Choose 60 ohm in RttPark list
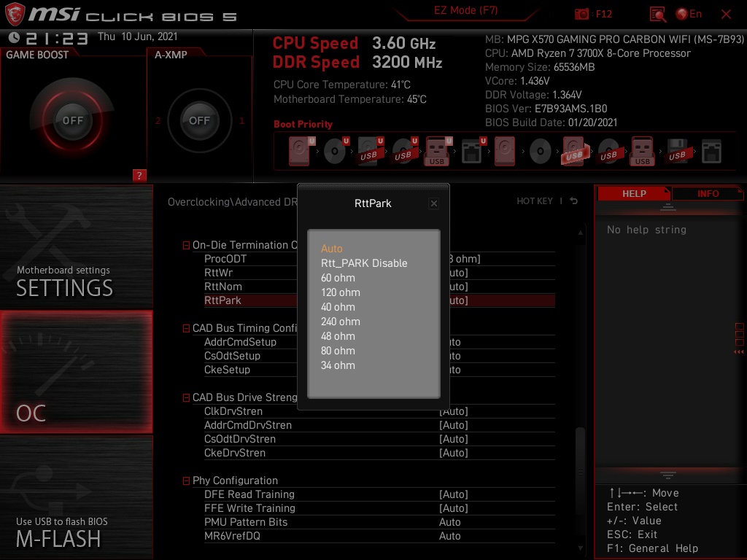The width and height of the screenshot is (747, 560). point(338,278)
